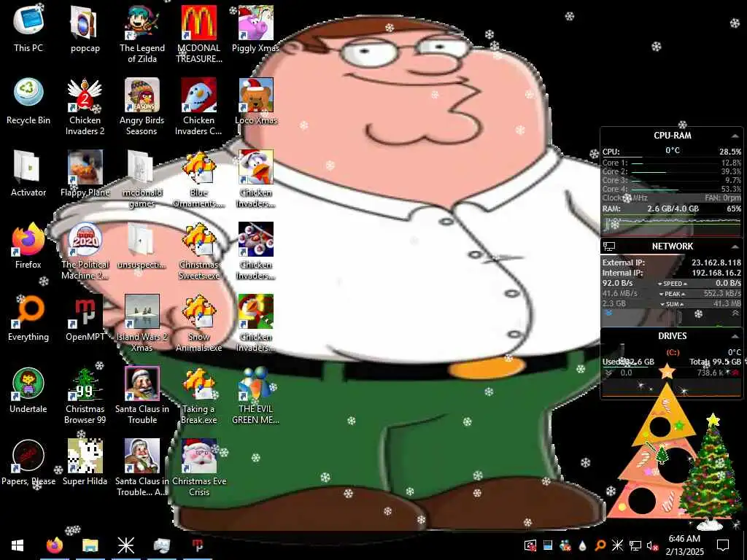Click the snowflake icon in system tray

pyautogui.click(x=617, y=545)
